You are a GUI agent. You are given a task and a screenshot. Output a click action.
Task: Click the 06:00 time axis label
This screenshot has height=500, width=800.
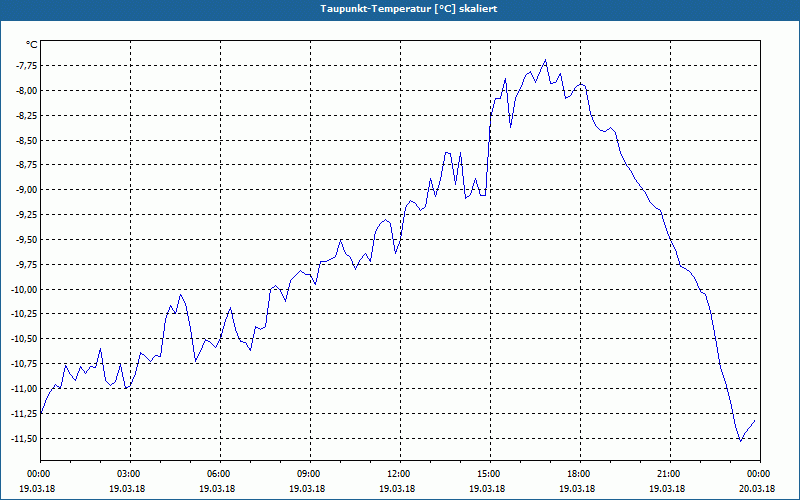(x=220, y=474)
